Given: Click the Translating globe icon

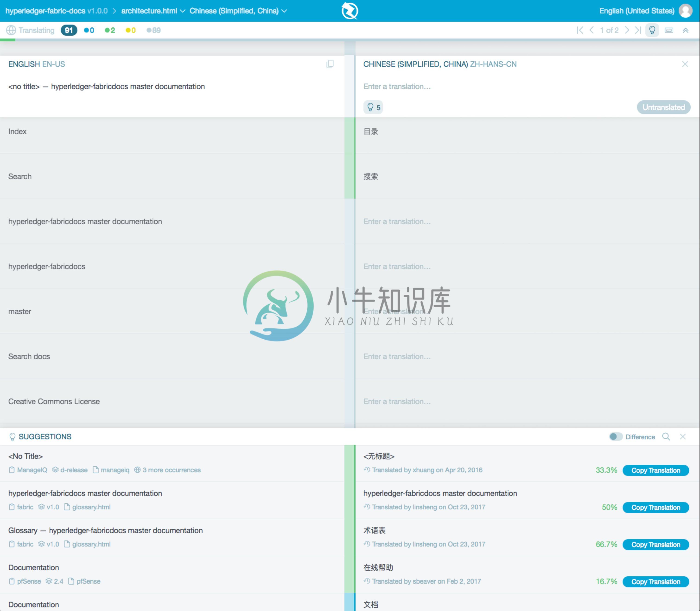Looking at the screenshot, I should (x=11, y=30).
